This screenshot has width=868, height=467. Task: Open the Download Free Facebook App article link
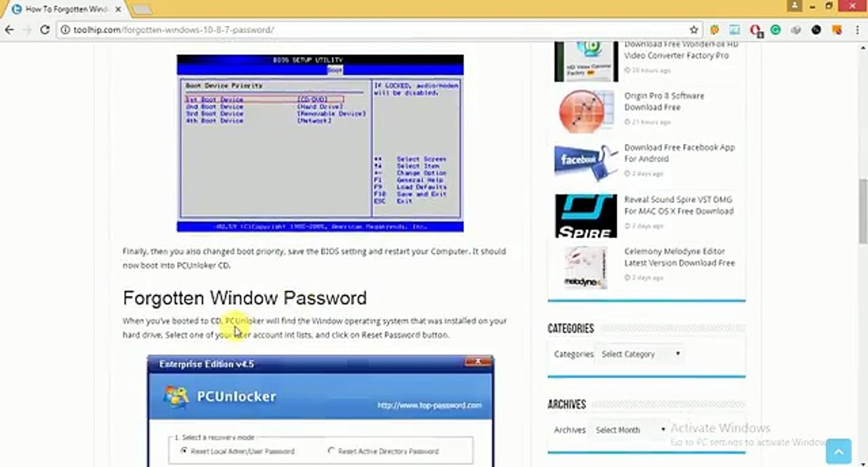tap(679, 153)
